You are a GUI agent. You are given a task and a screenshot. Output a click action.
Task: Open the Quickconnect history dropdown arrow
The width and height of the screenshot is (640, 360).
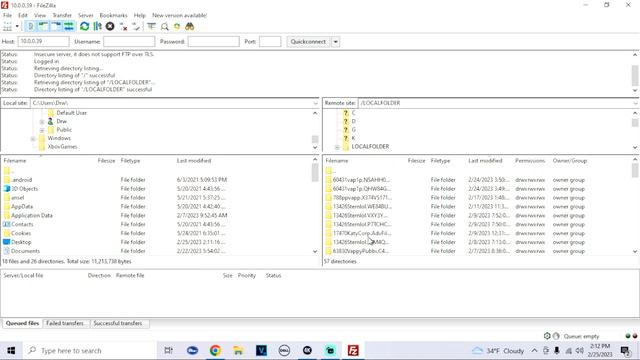(x=335, y=42)
